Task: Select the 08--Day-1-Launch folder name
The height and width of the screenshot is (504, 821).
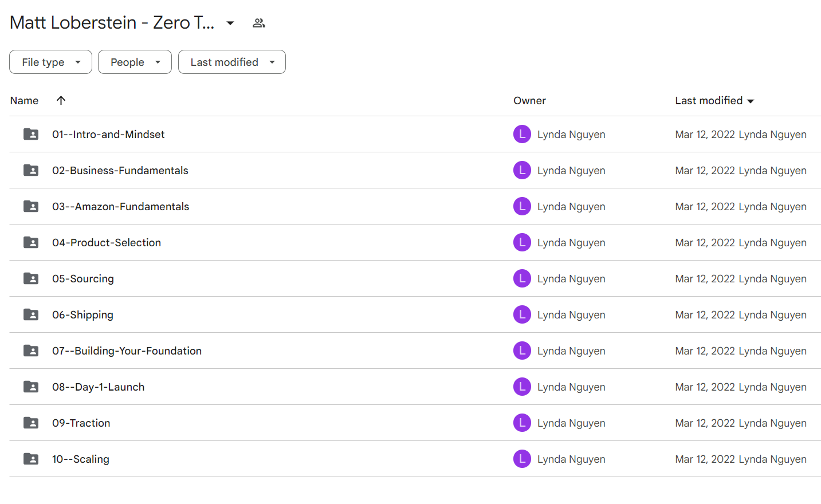Action: pyautogui.click(x=98, y=387)
